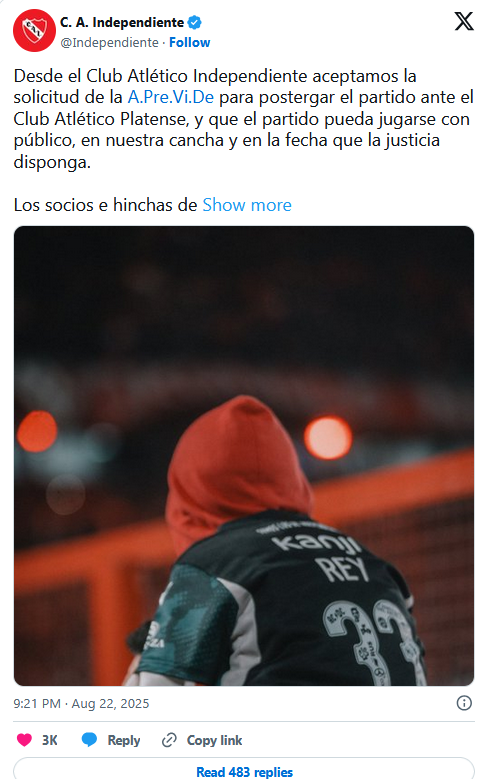Screen dimensions: 481x779
Task: Click the @Independiente handle
Action: [109, 43]
